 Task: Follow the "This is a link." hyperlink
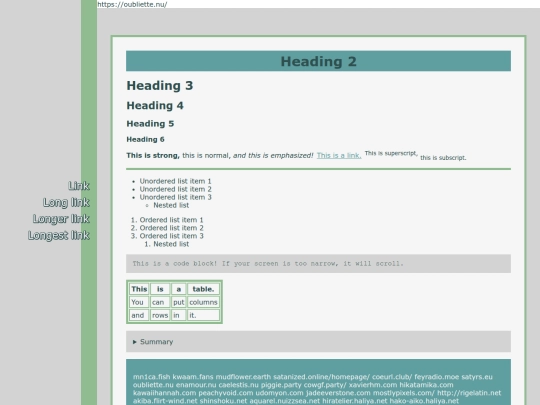[339, 155]
